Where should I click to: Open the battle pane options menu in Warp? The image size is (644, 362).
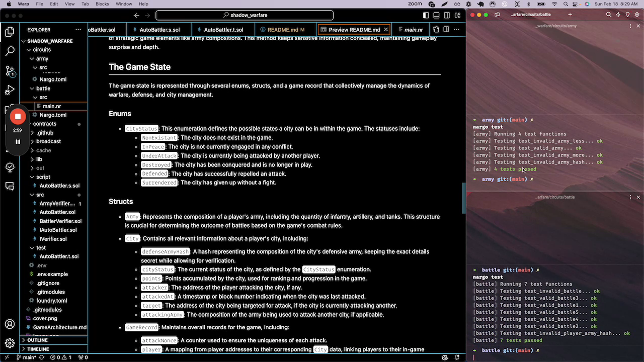[630, 197]
